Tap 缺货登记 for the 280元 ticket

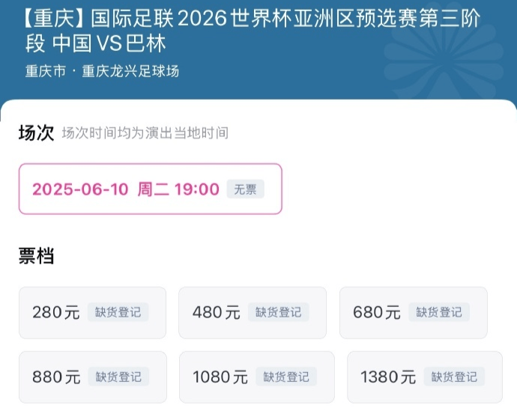point(118,312)
